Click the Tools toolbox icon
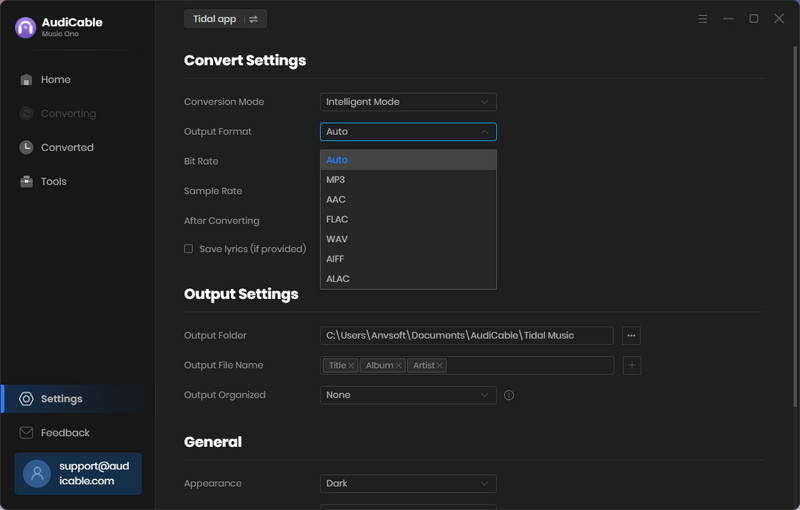This screenshot has width=800, height=510. (26, 182)
